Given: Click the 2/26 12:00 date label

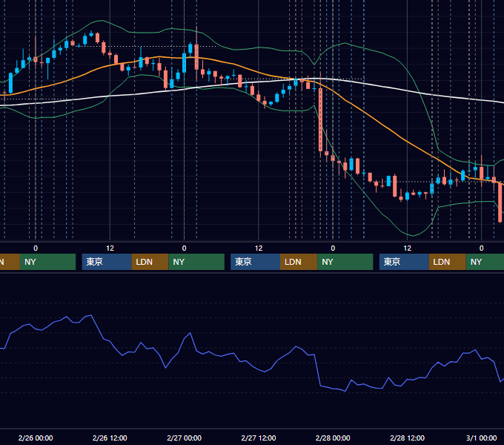Looking at the screenshot, I should point(110,438).
